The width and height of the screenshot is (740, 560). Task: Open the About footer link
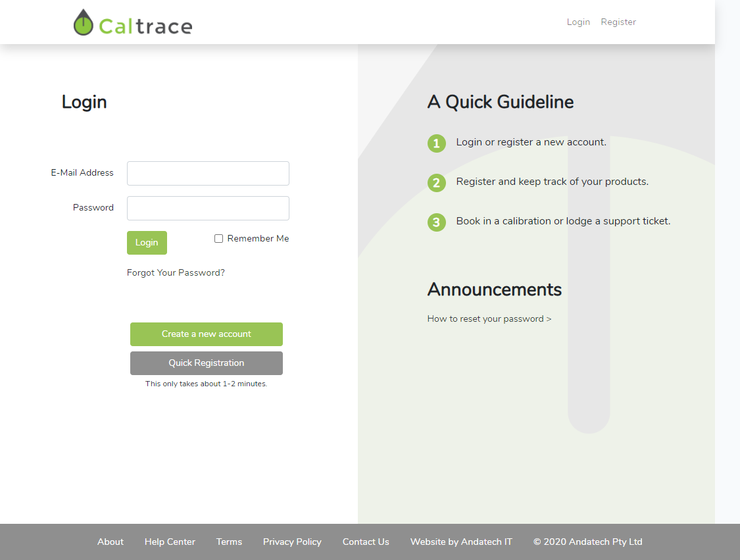coord(111,542)
